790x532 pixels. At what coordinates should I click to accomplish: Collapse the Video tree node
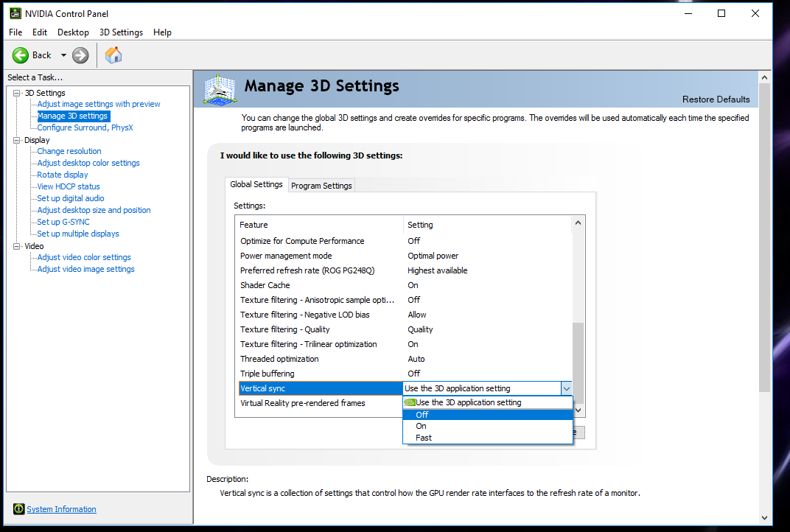click(x=17, y=246)
